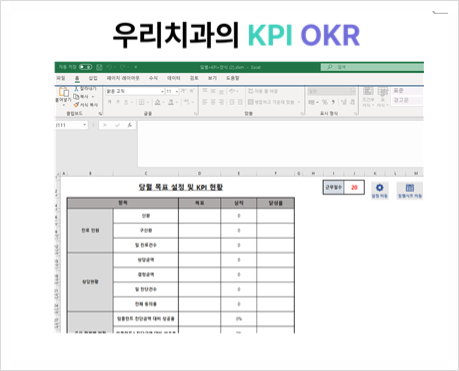Open the Quick Access Toolbar customize arrow

[x=136, y=67]
